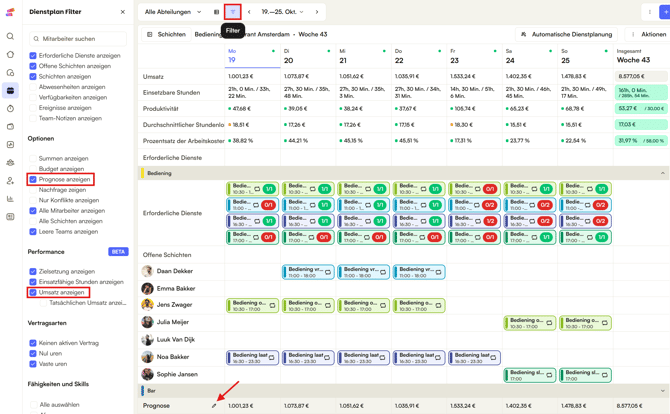The height and width of the screenshot is (414, 670).
Task: Click Umsatz total 8.577,05 € cell
Action: coord(641,76)
